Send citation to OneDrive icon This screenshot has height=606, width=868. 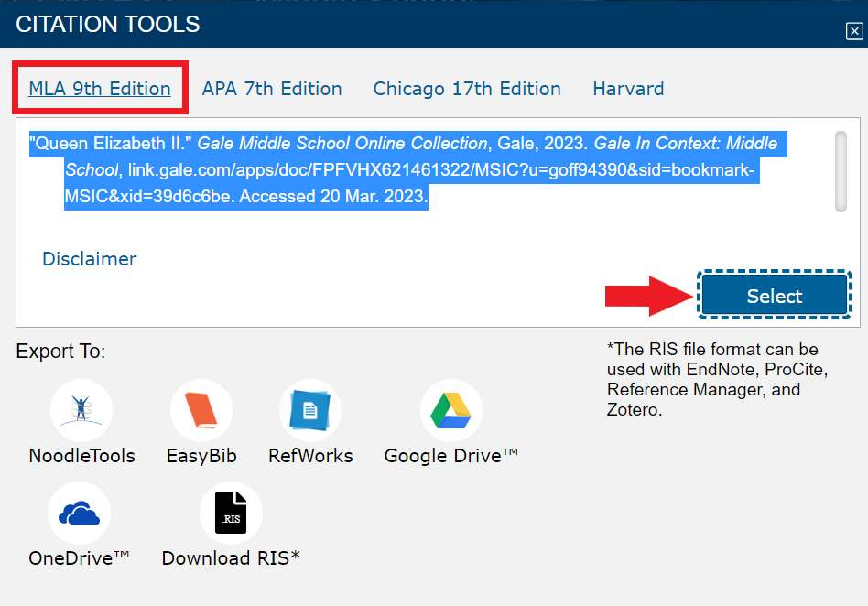[79, 513]
